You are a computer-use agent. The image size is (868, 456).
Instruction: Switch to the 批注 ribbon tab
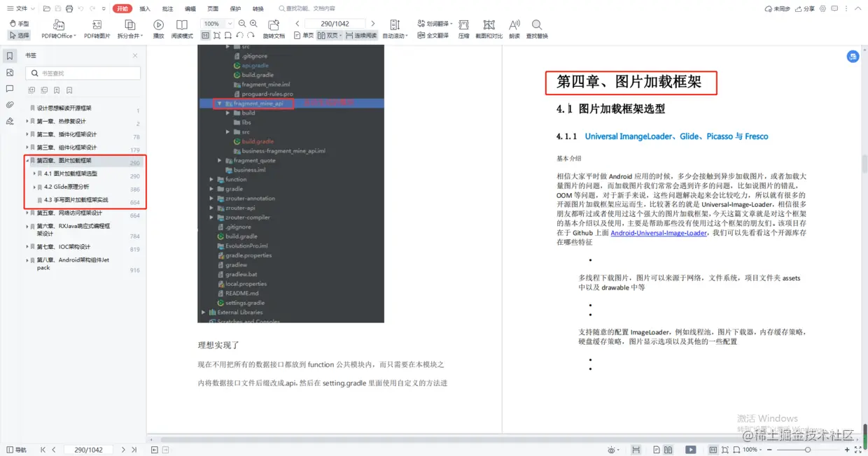click(x=167, y=8)
